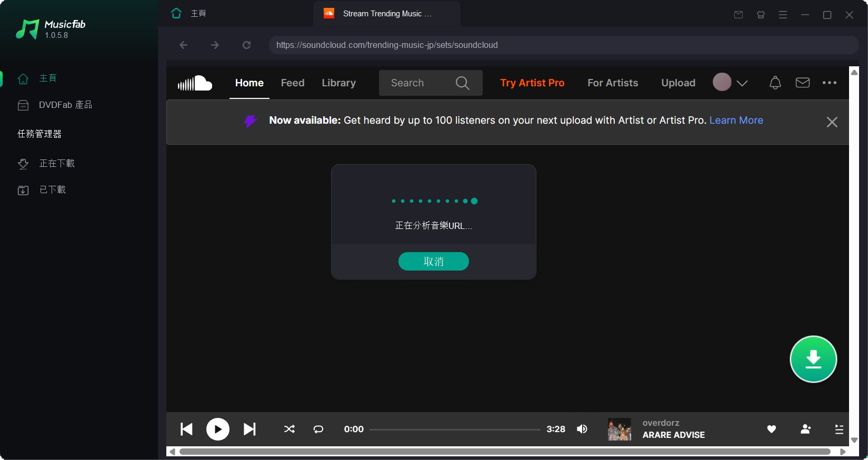
Task: Click the Upload link
Action: 679,83
